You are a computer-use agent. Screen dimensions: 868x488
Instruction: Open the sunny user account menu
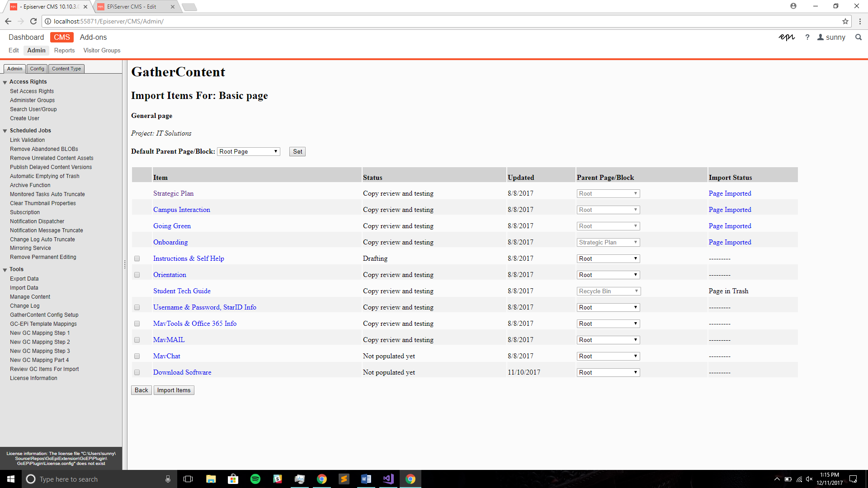click(x=831, y=38)
